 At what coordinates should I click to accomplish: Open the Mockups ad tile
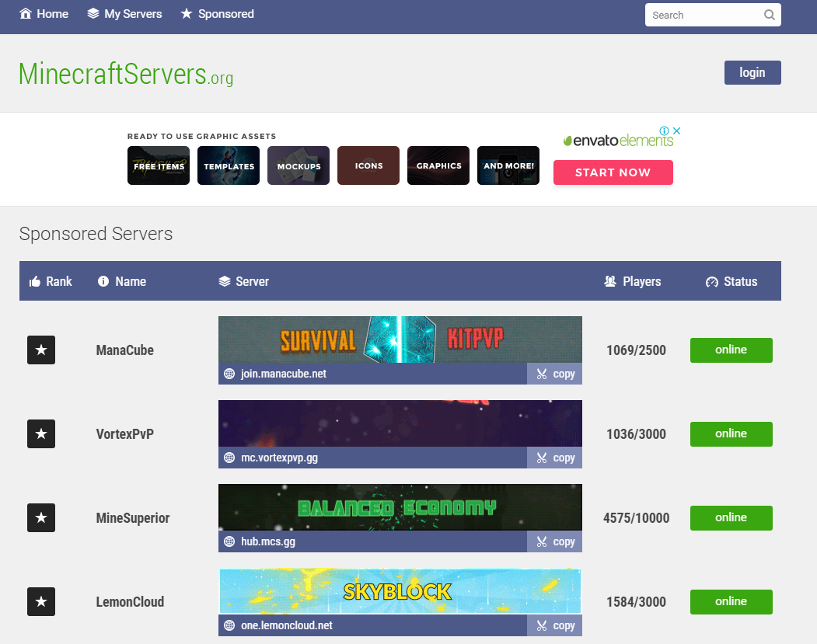click(299, 165)
